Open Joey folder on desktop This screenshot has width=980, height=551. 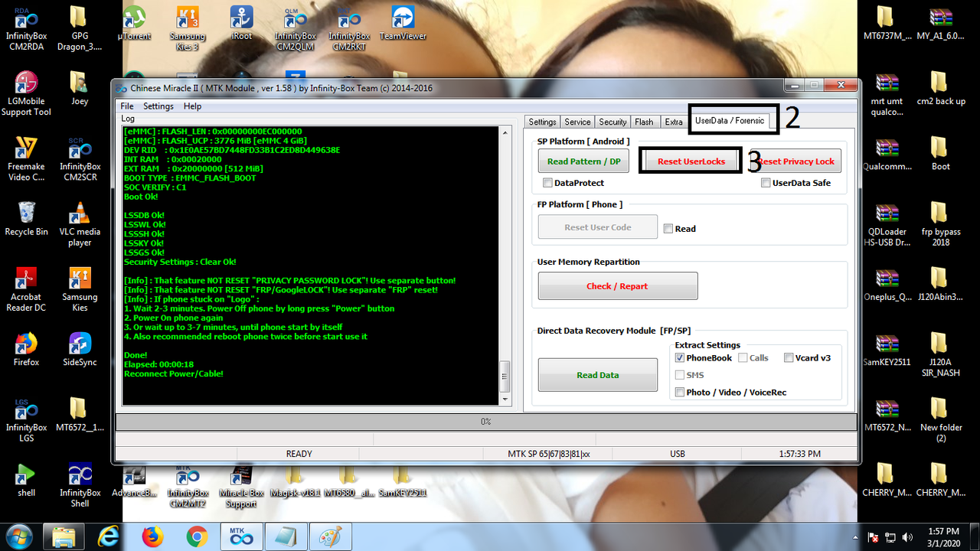point(80,88)
